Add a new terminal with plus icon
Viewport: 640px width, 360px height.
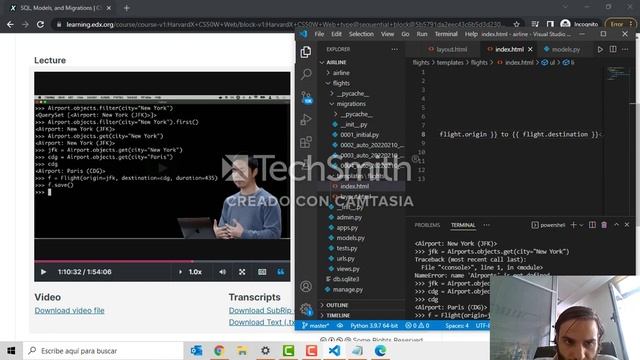pos(573,225)
